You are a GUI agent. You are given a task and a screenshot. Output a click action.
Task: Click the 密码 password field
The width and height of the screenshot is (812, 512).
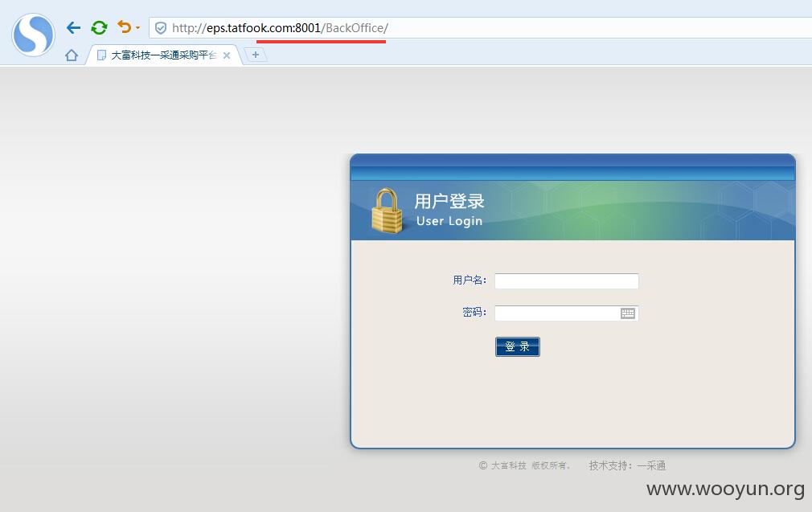click(x=567, y=313)
